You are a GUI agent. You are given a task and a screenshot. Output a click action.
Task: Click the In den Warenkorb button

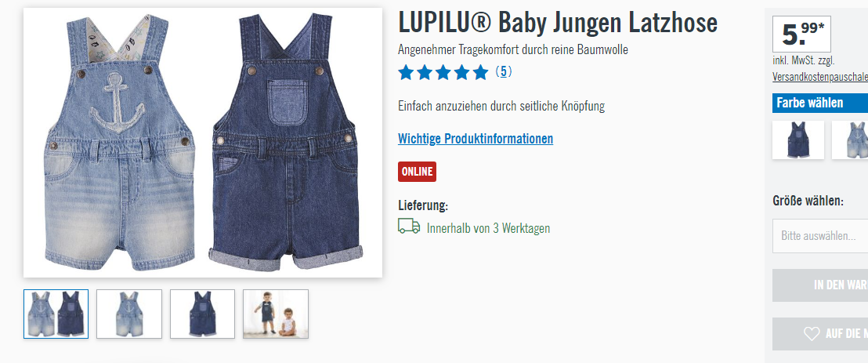[x=820, y=285]
